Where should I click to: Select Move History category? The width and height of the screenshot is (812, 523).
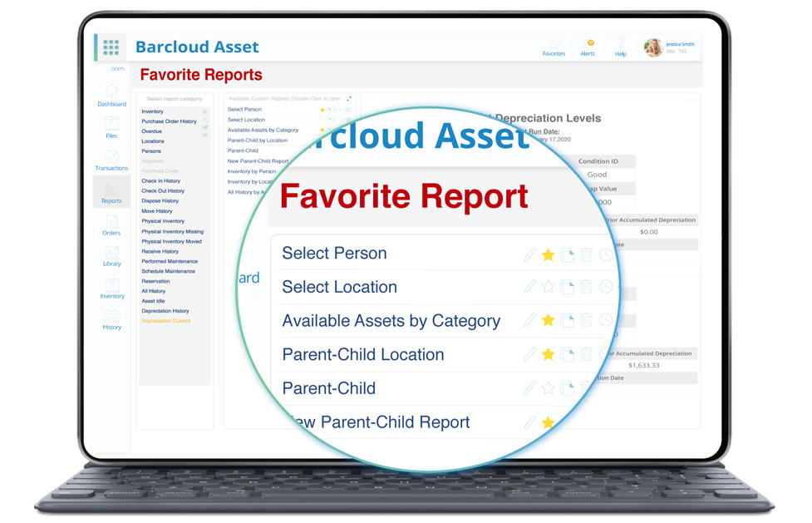tap(157, 211)
